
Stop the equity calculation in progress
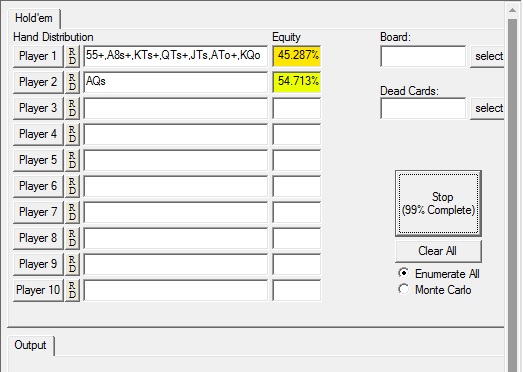tap(438, 203)
